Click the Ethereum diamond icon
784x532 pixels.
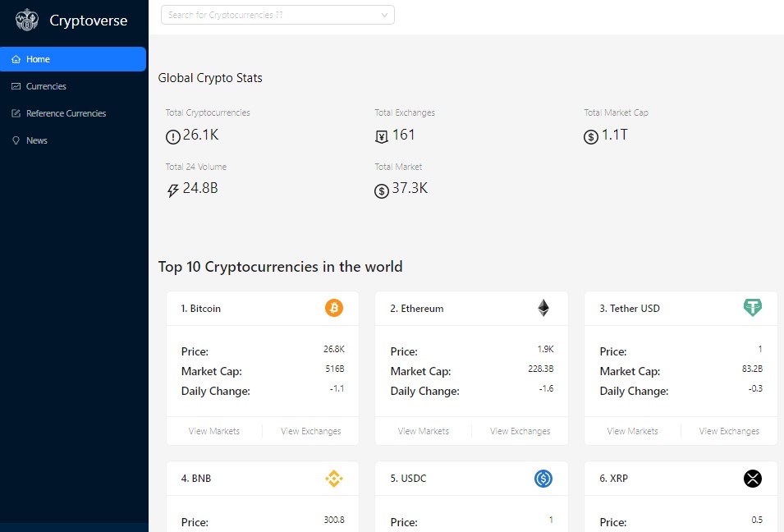[543, 309]
